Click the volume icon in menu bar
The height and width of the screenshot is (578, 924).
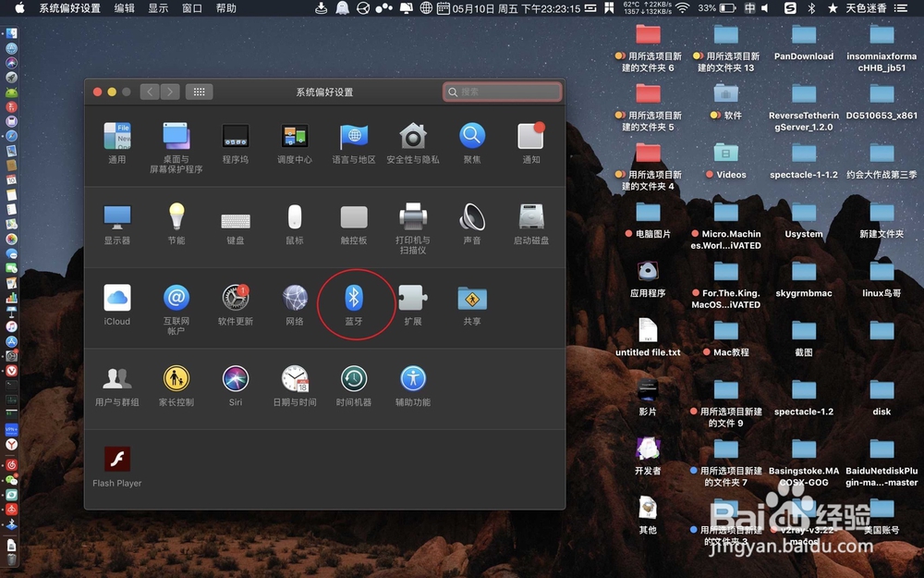point(765,8)
